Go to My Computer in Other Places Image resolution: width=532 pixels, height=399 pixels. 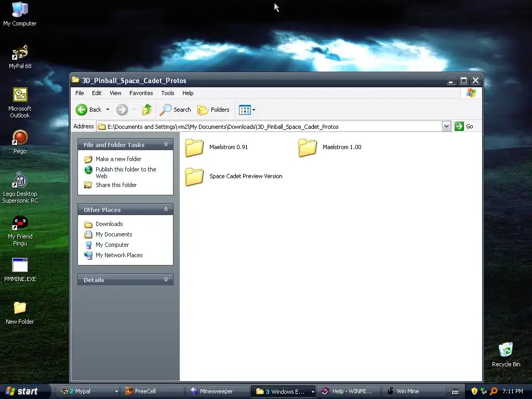pyautogui.click(x=112, y=245)
